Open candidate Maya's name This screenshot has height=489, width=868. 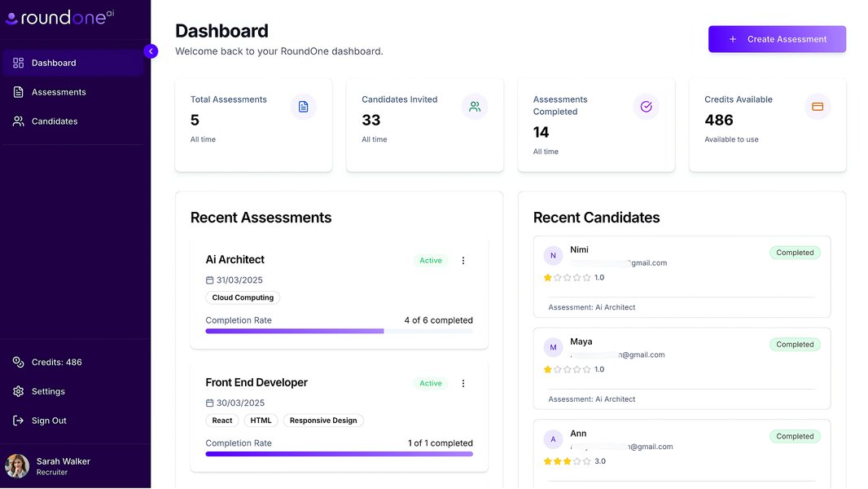(x=581, y=341)
